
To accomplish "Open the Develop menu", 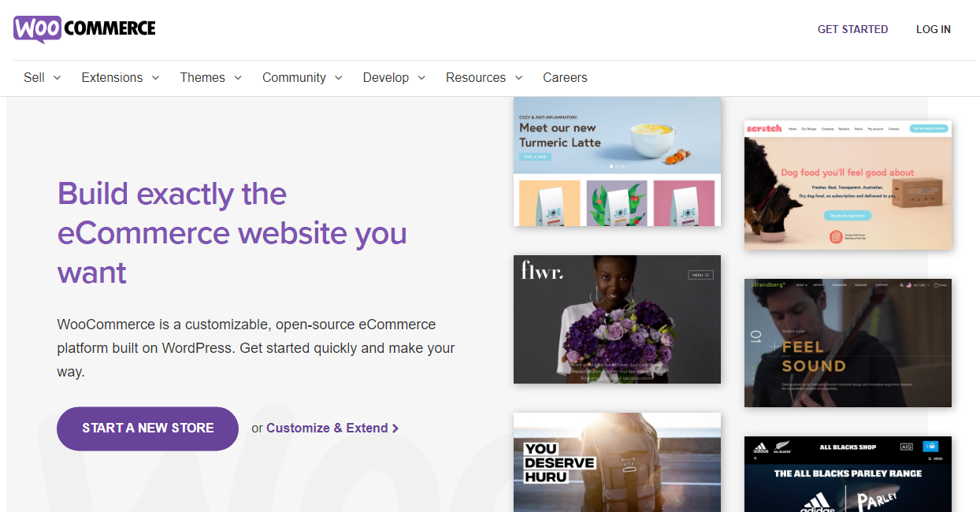I will 386,77.
